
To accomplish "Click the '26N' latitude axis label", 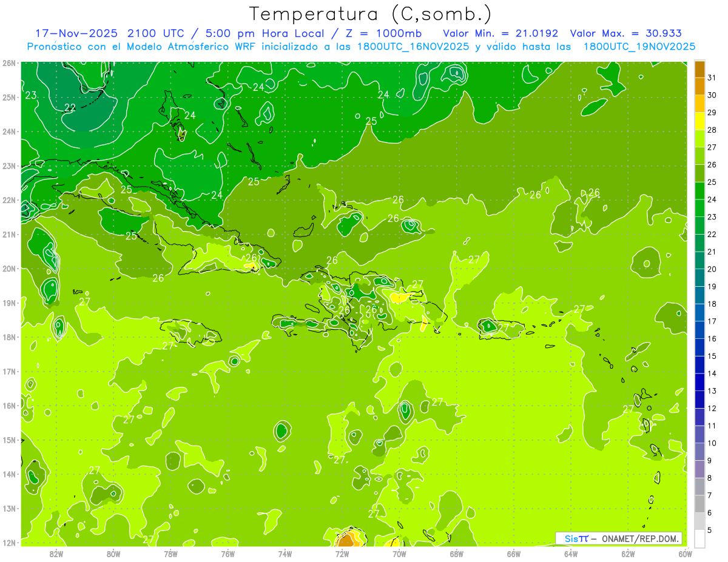I will [x=9, y=62].
